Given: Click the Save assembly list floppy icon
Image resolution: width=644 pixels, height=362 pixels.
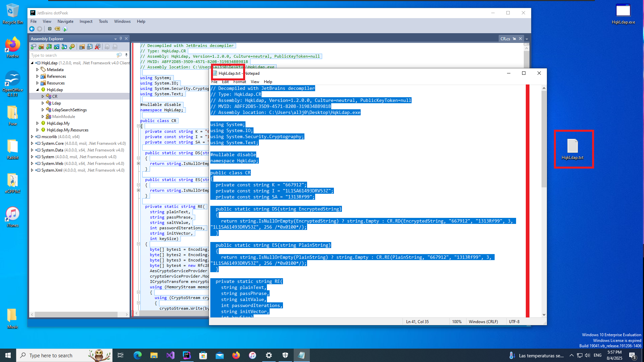Looking at the screenshot, I should point(90,47).
